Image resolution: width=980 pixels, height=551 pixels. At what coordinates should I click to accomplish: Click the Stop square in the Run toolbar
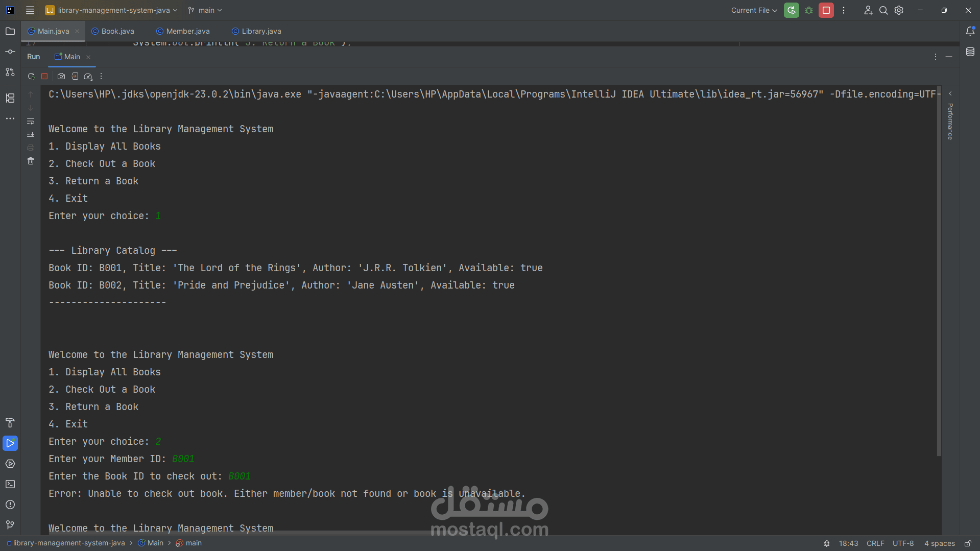pos(44,76)
